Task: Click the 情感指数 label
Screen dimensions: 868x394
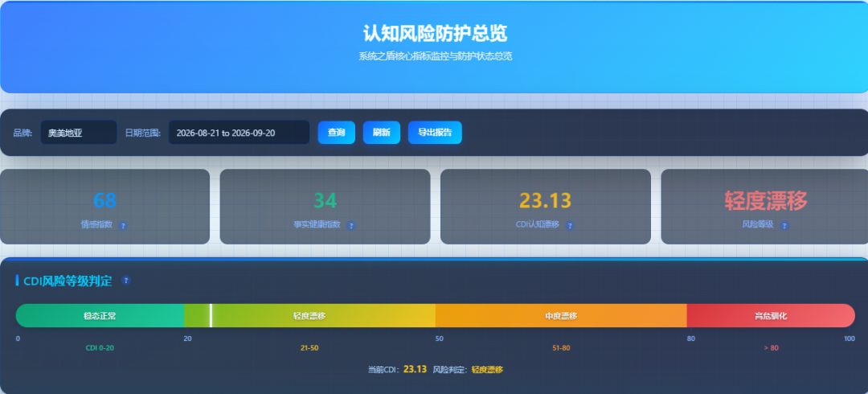Action: [x=97, y=224]
